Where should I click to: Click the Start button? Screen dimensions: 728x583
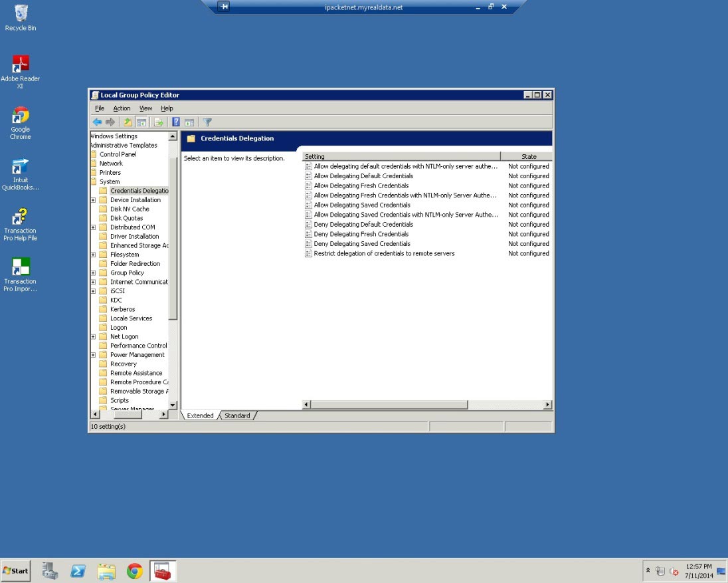coord(16,571)
